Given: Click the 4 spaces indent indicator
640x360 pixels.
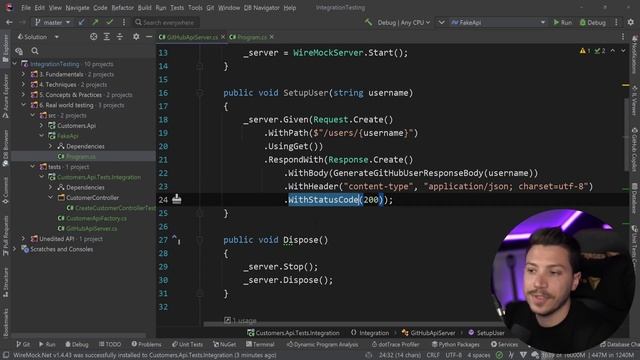Looking at the screenshot, I should (x=478, y=355).
